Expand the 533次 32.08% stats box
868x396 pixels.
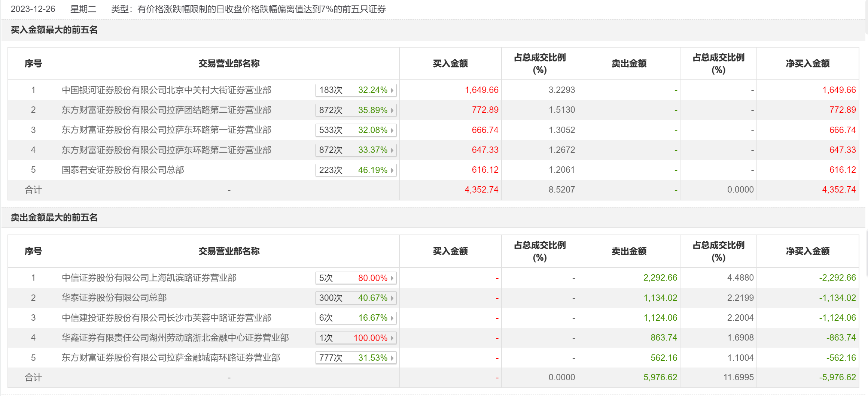coord(356,130)
